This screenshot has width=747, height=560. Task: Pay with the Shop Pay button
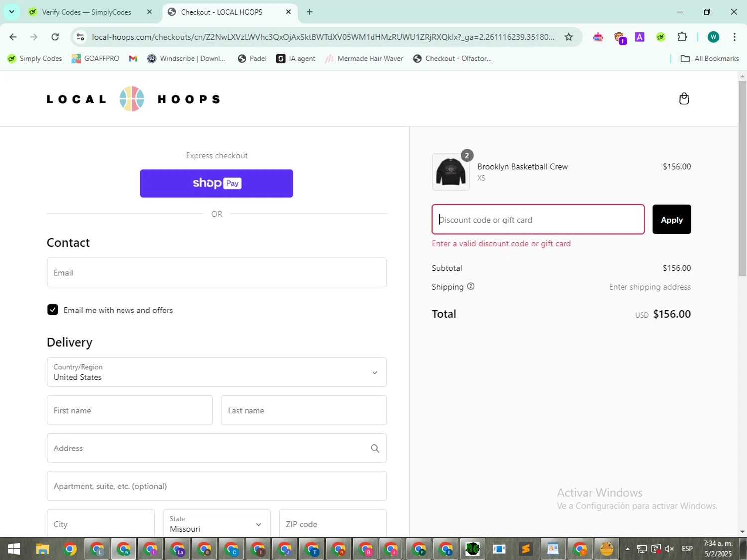217,183
